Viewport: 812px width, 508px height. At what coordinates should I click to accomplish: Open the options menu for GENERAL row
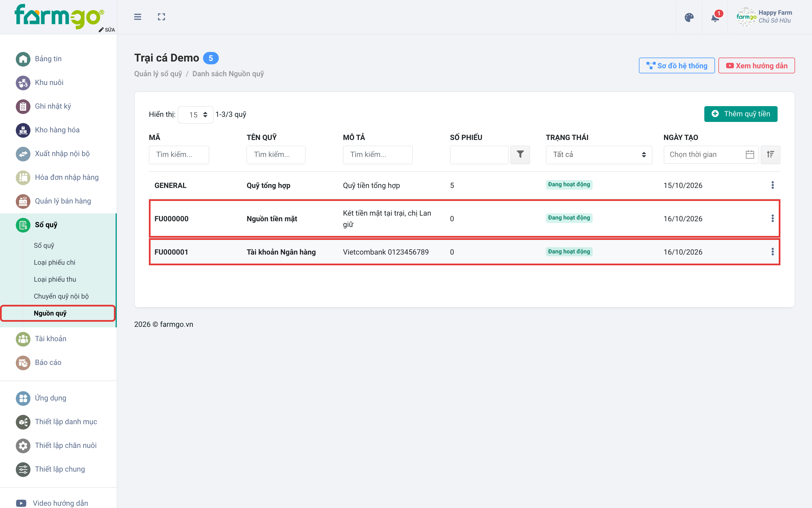[x=773, y=185]
